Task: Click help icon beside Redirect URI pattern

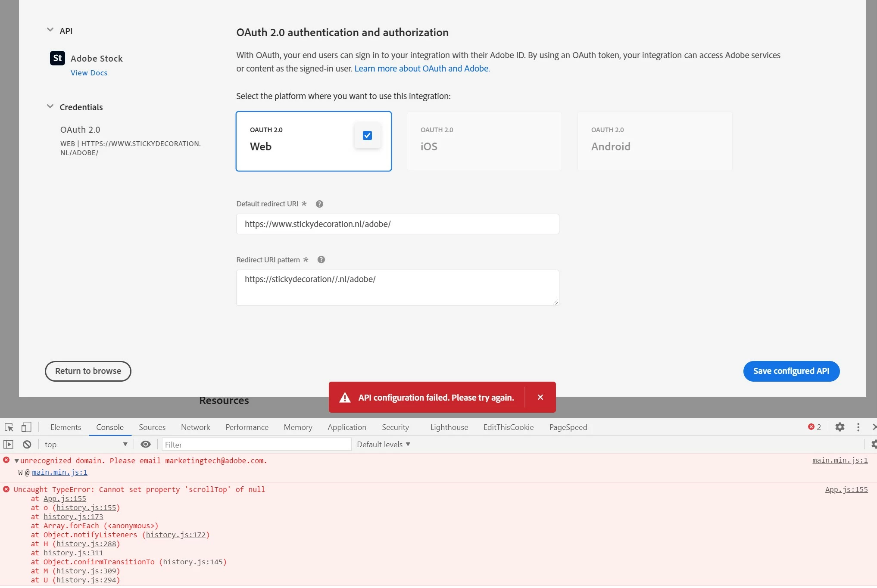Action: (x=321, y=260)
